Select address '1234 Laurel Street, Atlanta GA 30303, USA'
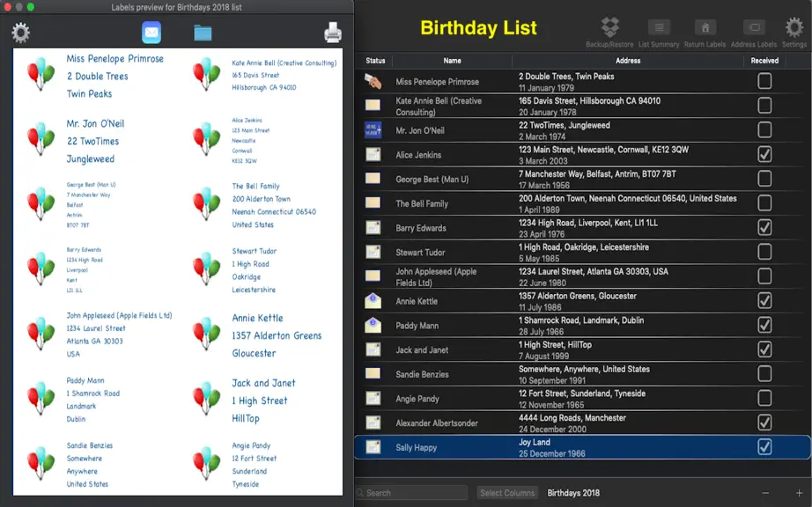This screenshot has width=812, height=507. point(594,272)
